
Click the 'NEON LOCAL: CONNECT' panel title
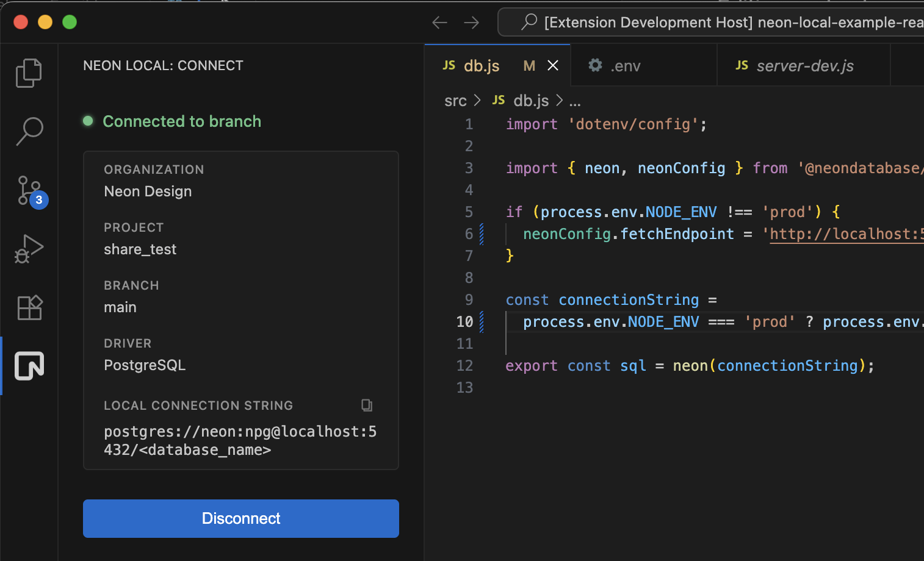click(x=163, y=65)
